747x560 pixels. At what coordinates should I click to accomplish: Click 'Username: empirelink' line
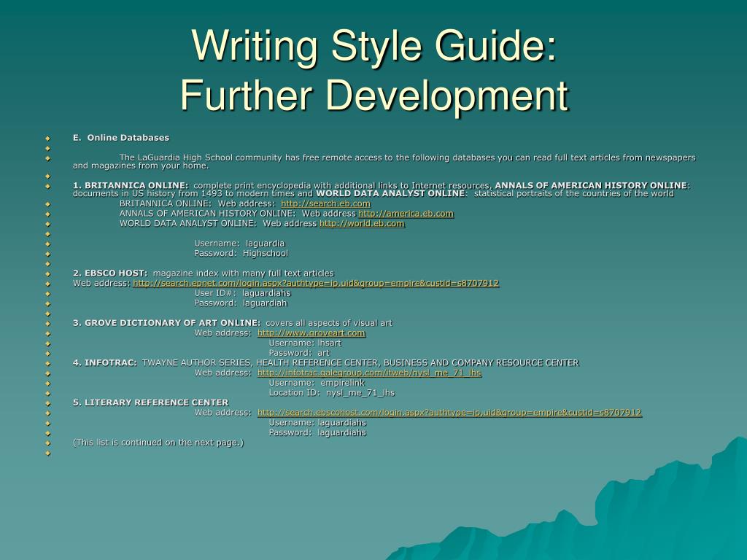pos(317,383)
